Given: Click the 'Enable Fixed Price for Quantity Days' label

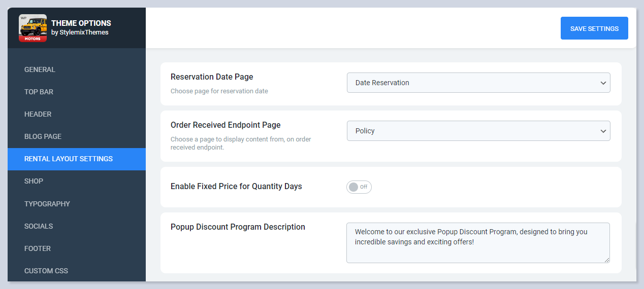Looking at the screenshot, I should (236, 187).
